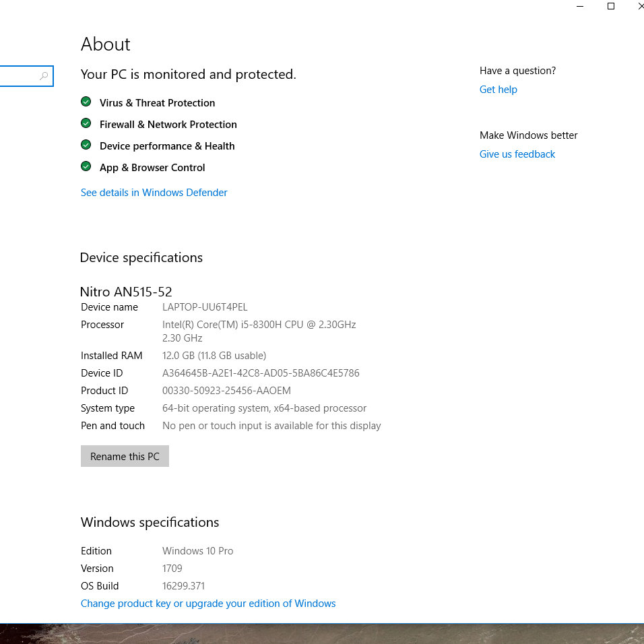Click the Edition value Windows 10 Pro
The image size is (644, 644).
click(x=197, y=551)
